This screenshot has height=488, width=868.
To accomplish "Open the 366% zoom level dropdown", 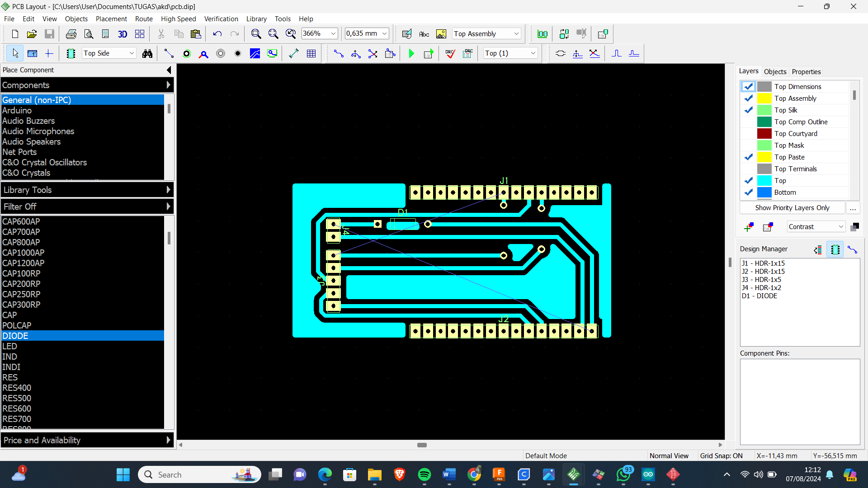I will (333, 34).
